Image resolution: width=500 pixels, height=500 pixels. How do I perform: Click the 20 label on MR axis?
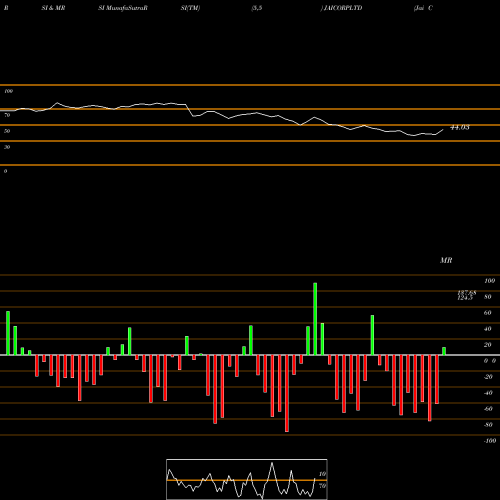pos(488,345)
